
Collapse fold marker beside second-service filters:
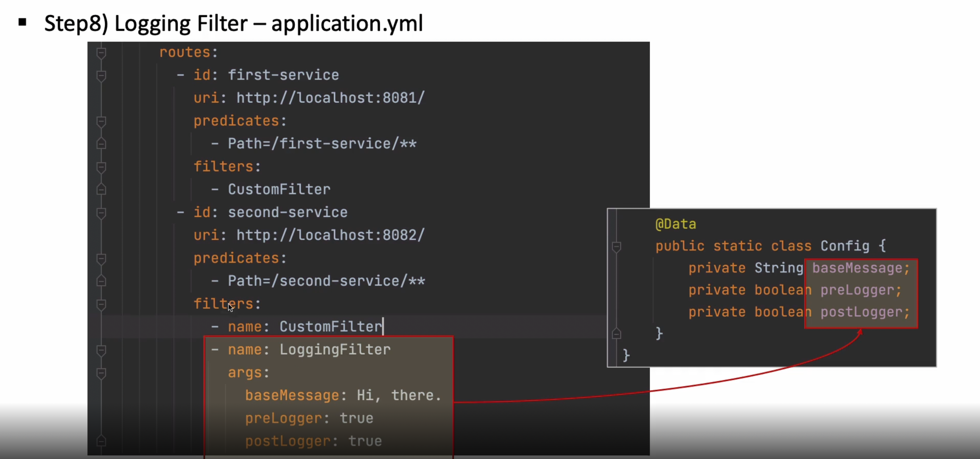[101, 304]
